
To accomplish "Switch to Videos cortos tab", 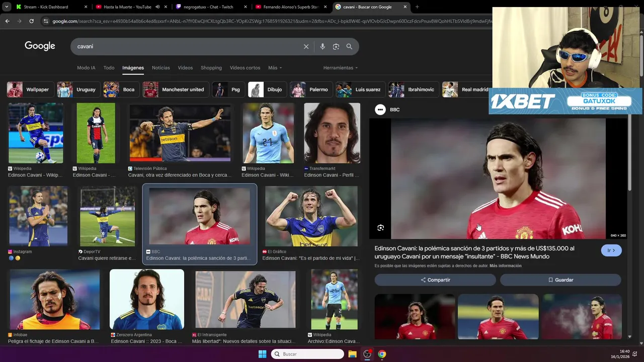I will (x=245, y=68).
